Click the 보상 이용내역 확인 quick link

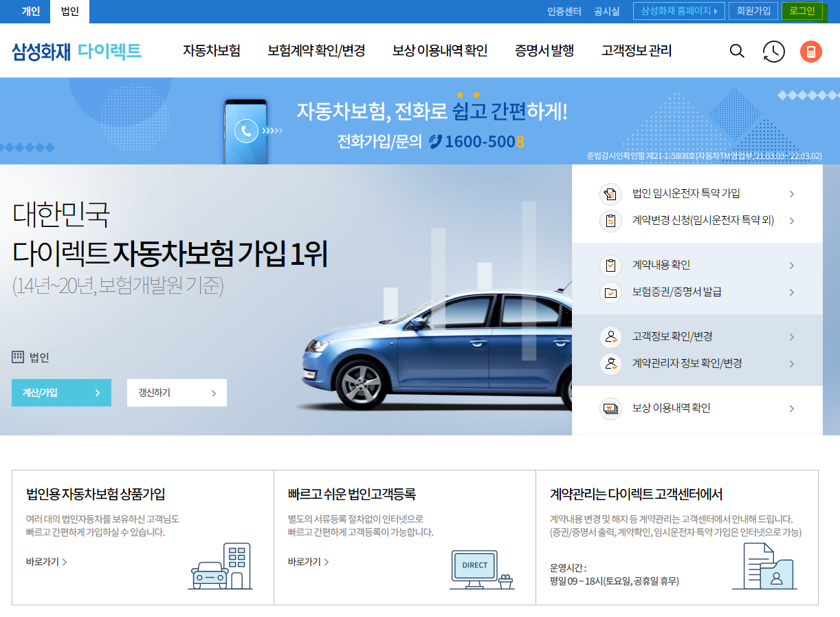(672, 409)
